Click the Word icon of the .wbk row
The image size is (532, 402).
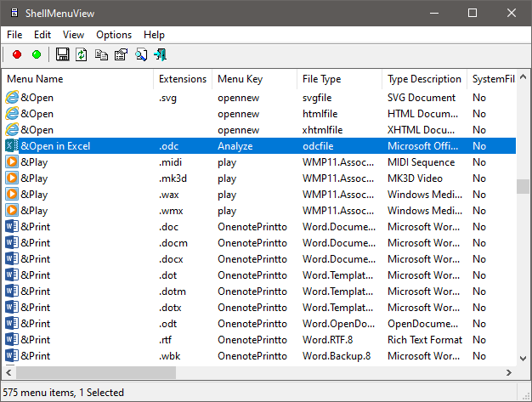pyautogui.click(x=12, y=356)
